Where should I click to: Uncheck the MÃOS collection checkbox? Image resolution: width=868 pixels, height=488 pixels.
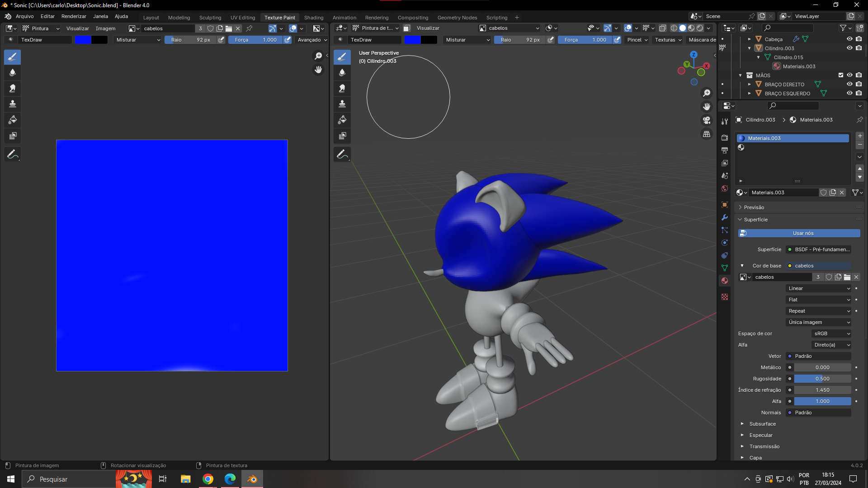click(x=841, y=75)
